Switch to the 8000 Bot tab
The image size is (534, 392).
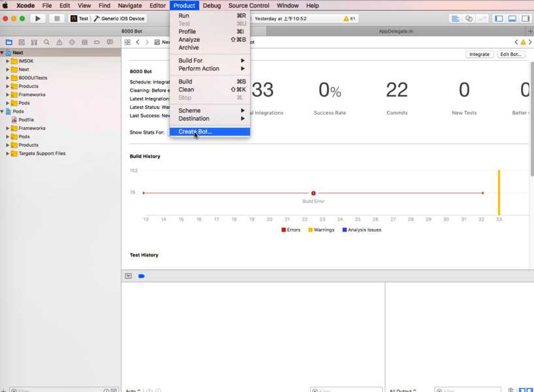[x=132, y=31]
